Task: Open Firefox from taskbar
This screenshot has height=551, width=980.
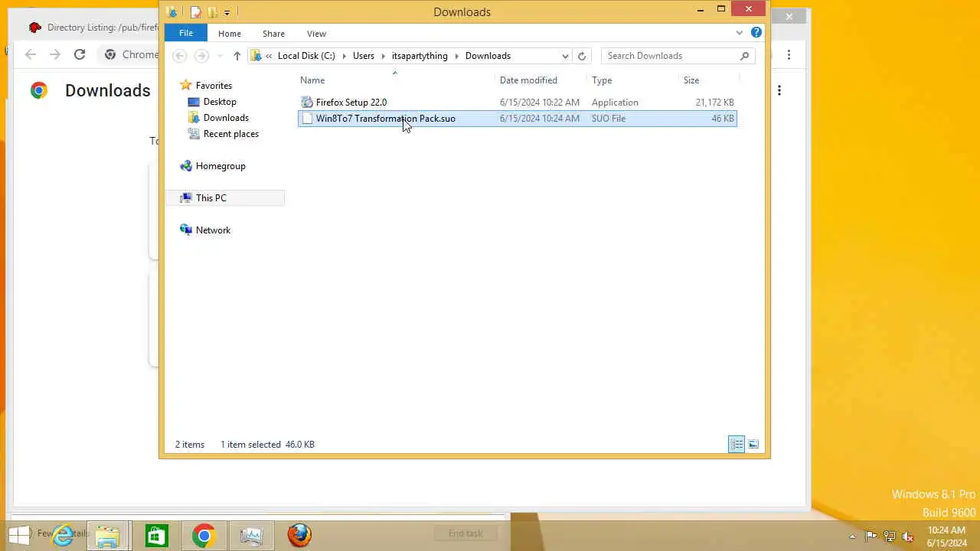Action: tap(299, 536)
